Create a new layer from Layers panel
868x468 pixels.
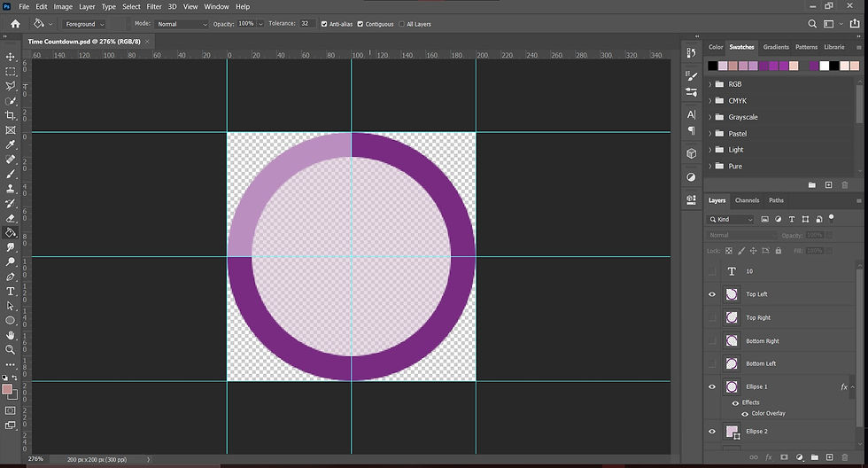(x=829, y=457)
